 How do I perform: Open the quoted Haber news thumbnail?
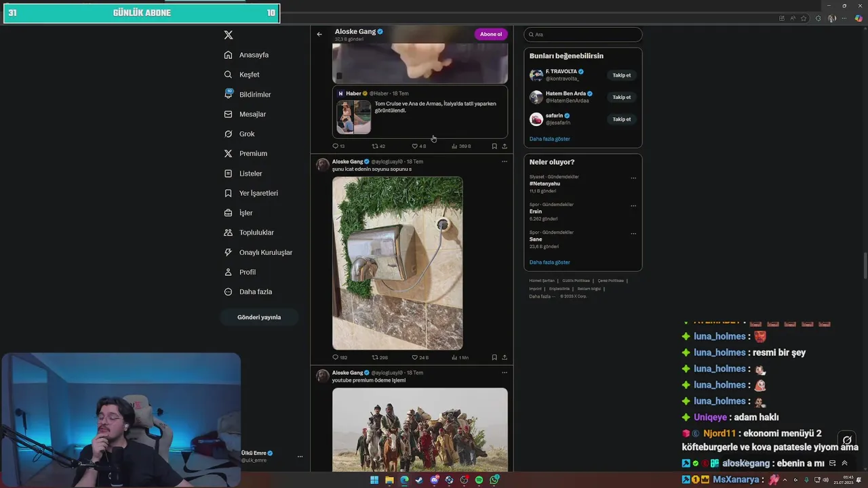tap(354, 117)
